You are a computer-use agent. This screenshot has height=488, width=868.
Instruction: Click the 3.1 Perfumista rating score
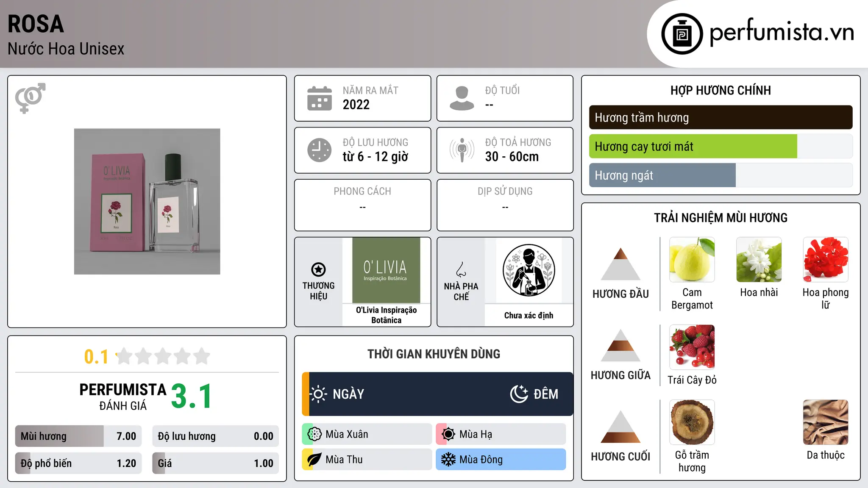(192, 396)
